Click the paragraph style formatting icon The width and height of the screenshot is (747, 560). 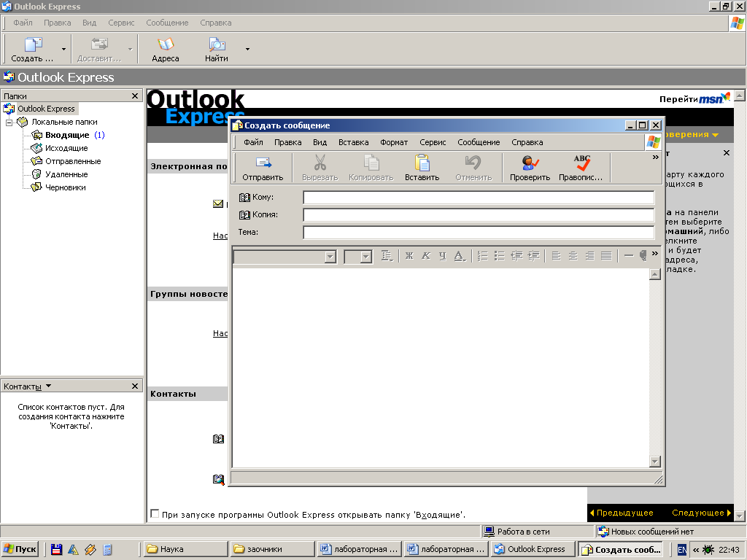(x=387, y=256)
